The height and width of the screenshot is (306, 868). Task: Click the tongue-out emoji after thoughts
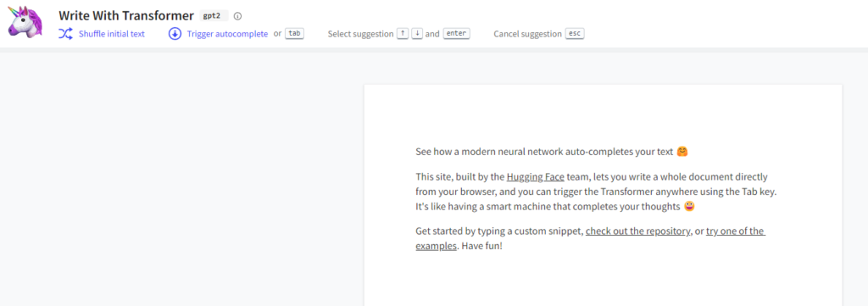(688, 206)
